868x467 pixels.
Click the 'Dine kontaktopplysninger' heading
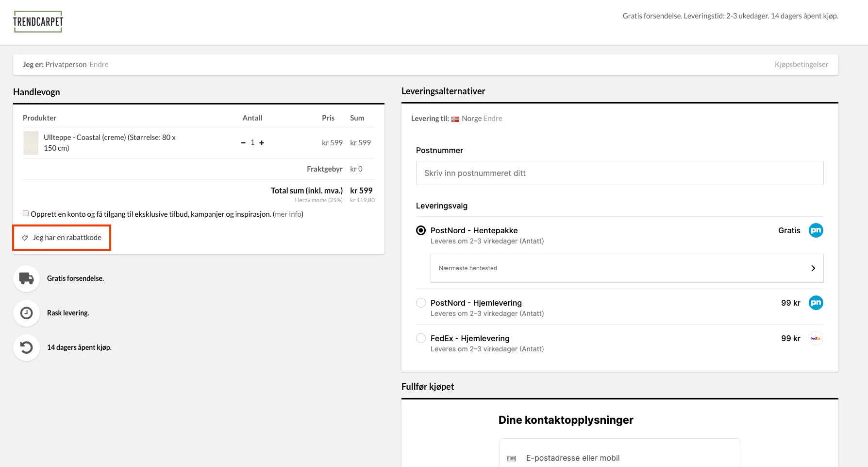[x=566, y=420]
